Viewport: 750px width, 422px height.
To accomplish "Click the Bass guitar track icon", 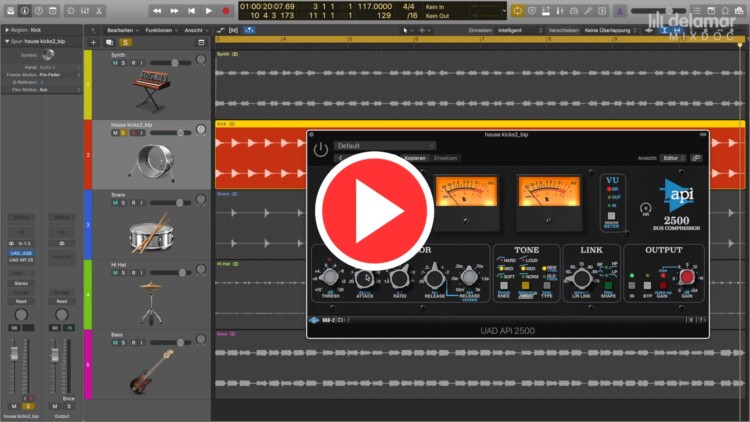I will pos(151,372).
